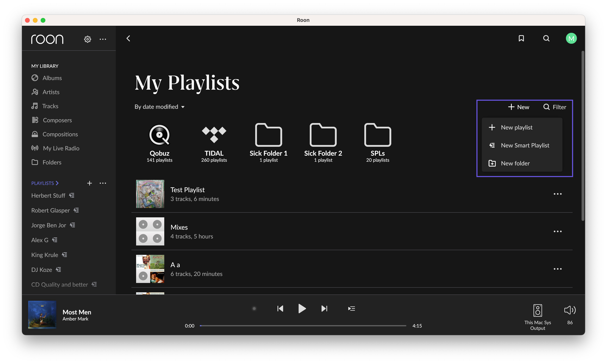Open the play queue icon near playback controls
The height and width of the screenshot is (364, 607).
(x=351, y=309)
